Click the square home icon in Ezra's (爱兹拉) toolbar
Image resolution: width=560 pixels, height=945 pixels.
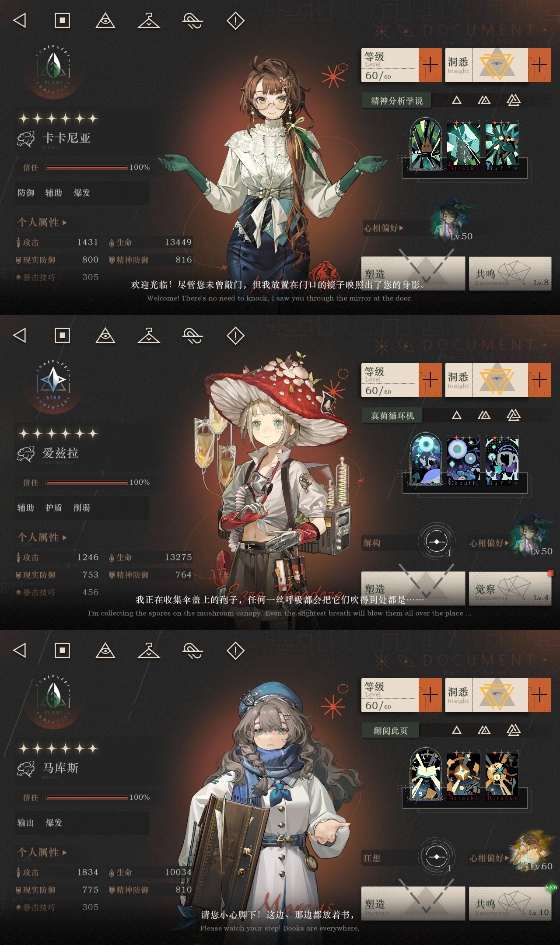point(62,336)
